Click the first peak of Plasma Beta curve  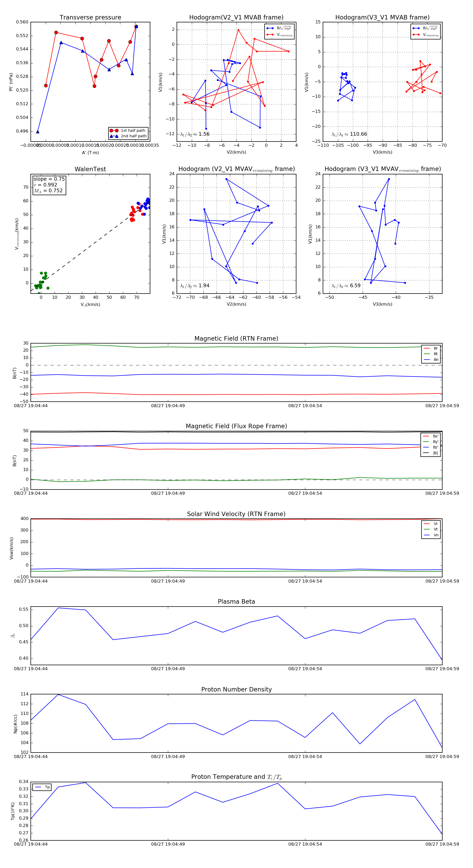(58, 608)
